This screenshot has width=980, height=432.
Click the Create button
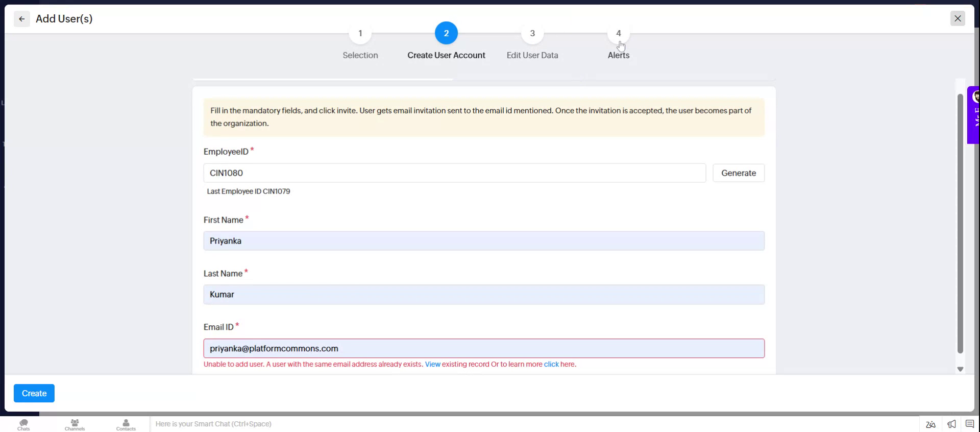click(34, 393)
